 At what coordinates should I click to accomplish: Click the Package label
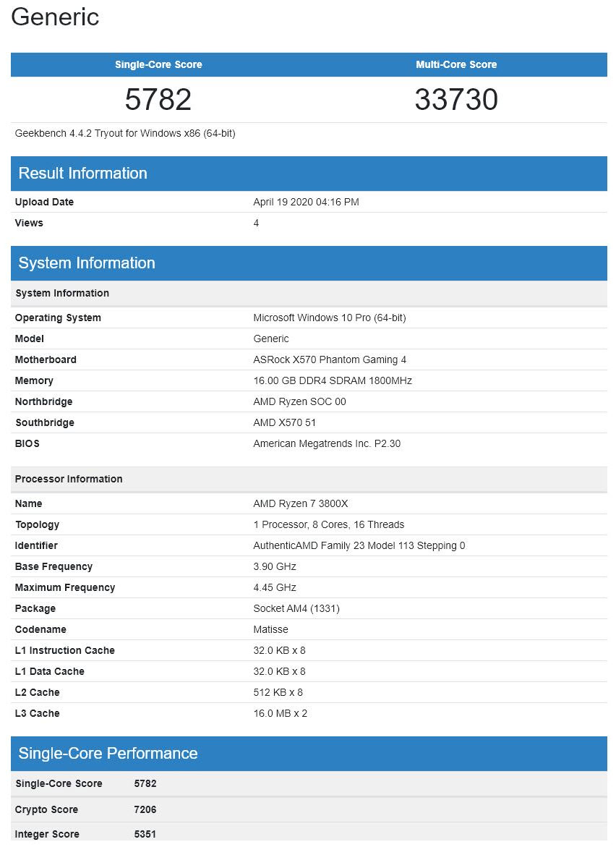[x=35, y=609]
